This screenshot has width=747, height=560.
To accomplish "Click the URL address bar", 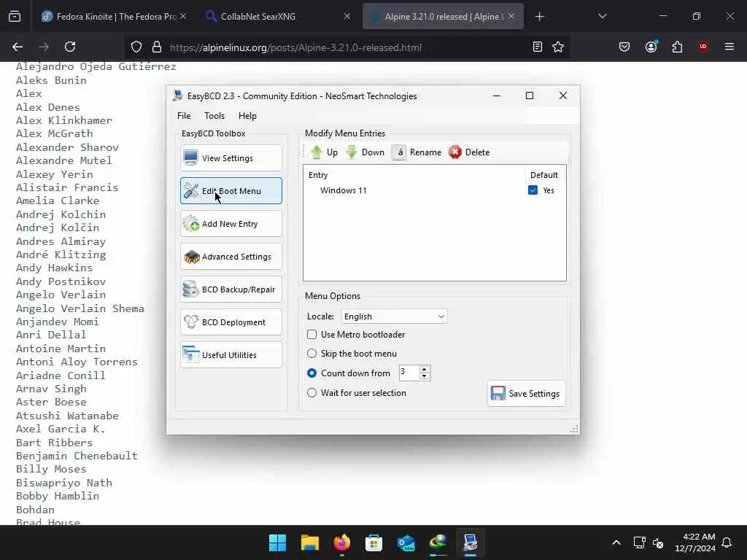I will 348,47.
